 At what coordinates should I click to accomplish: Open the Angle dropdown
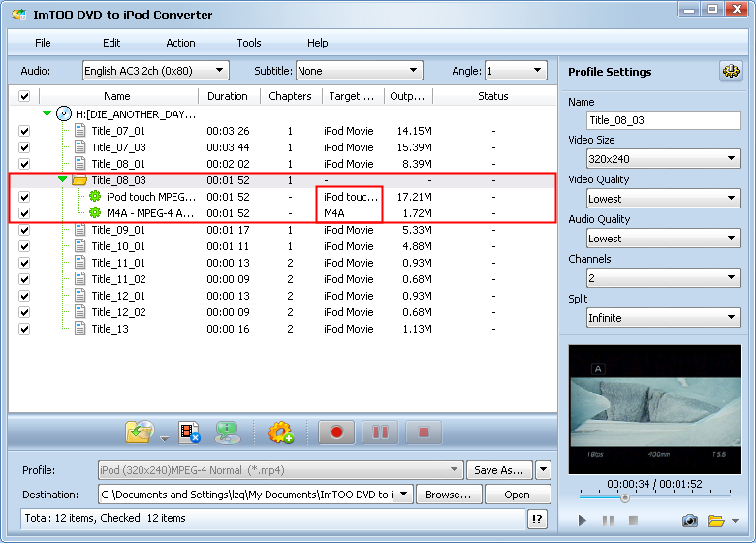pos(516,71)
